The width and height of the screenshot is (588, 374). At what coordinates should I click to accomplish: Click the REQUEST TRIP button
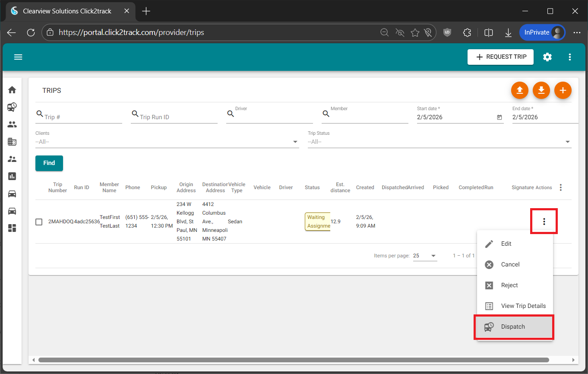500,57
